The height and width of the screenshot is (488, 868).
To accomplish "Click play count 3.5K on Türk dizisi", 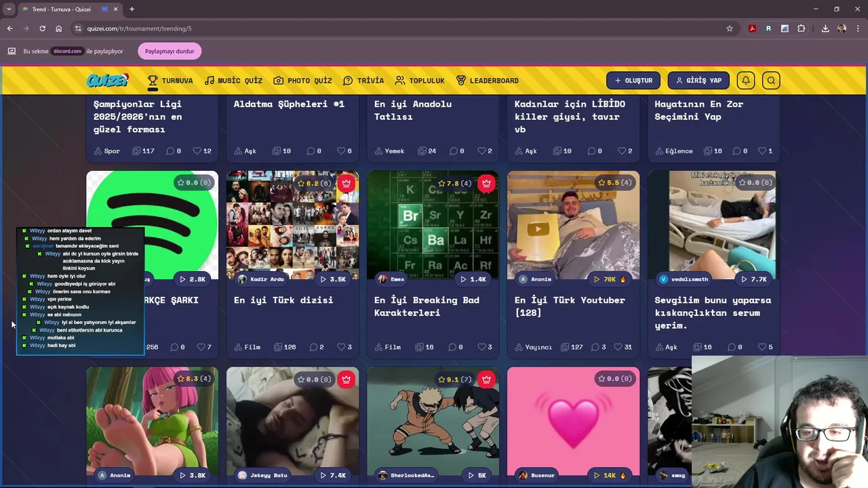I will coord(333,279).
